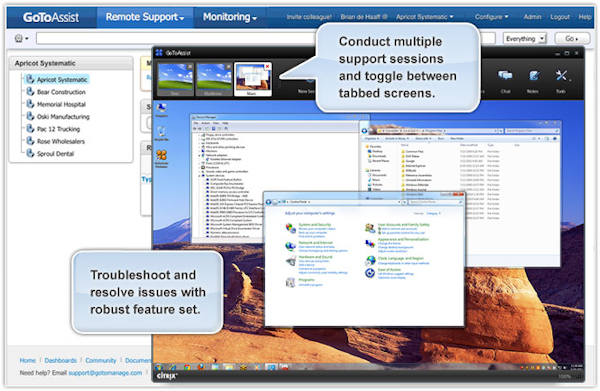Open the Everything search scope dropdown

click(x=524, y=39)
